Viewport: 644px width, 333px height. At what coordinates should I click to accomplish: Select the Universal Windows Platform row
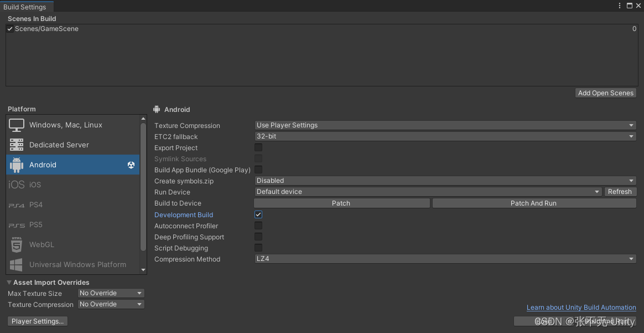pos(72,265)
